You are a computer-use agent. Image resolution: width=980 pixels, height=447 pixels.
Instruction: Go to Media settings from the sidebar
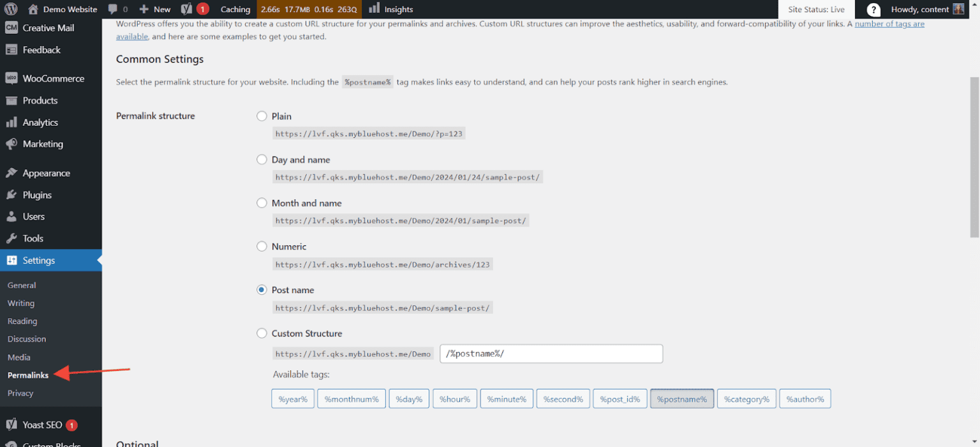19,357
